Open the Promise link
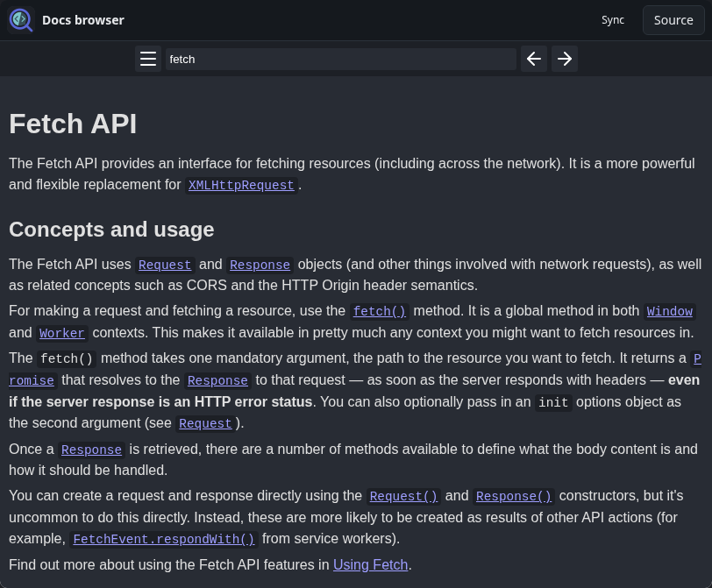The image size is (712, 588). pos(32,380)
